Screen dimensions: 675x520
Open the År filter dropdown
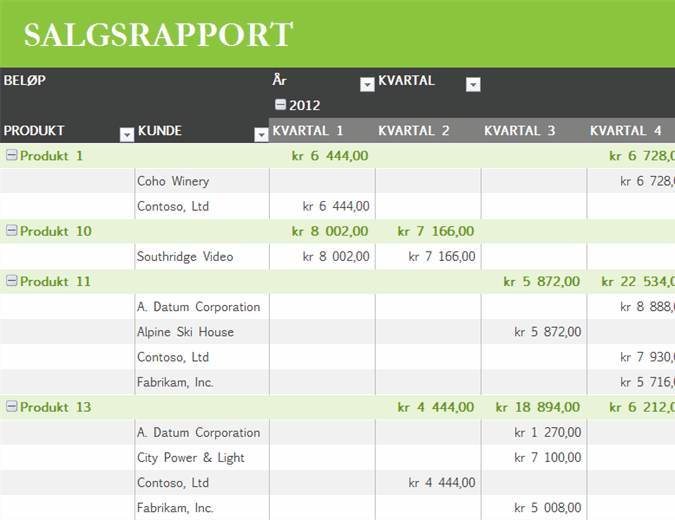pyautogui.click(x=367, y=85)
